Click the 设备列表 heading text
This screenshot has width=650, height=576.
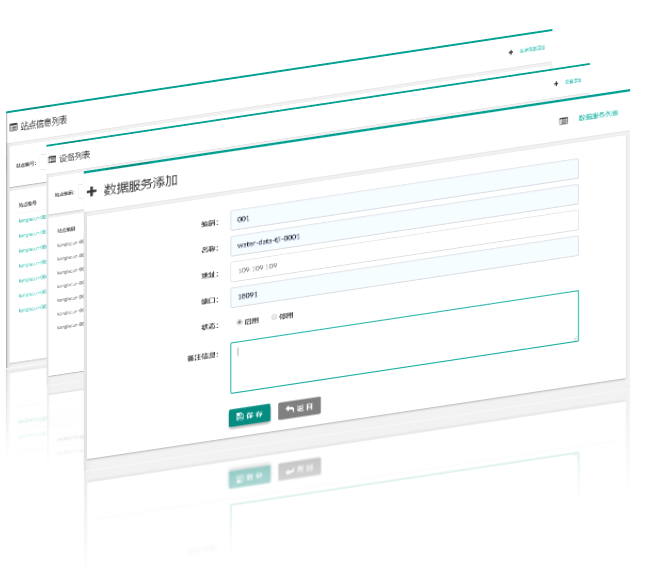[x=75, y=156]
